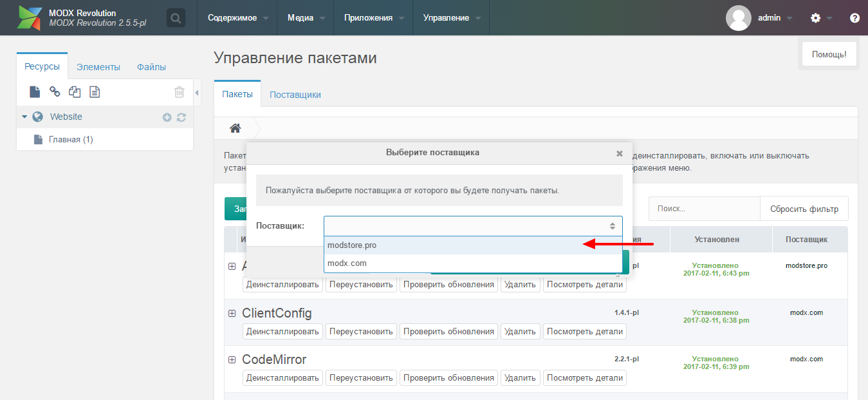868x400 pixels.
Task: Open the manager search magnifier icon
Action: (x=176, y=18)
